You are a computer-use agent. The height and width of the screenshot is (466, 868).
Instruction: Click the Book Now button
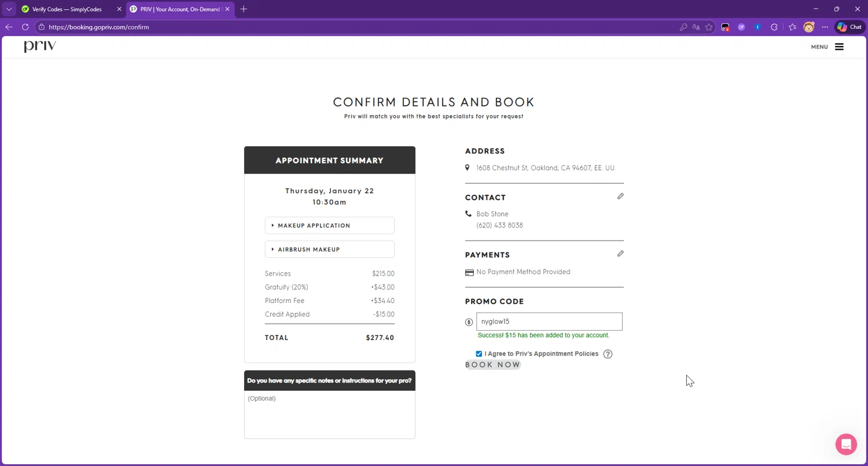493,365
